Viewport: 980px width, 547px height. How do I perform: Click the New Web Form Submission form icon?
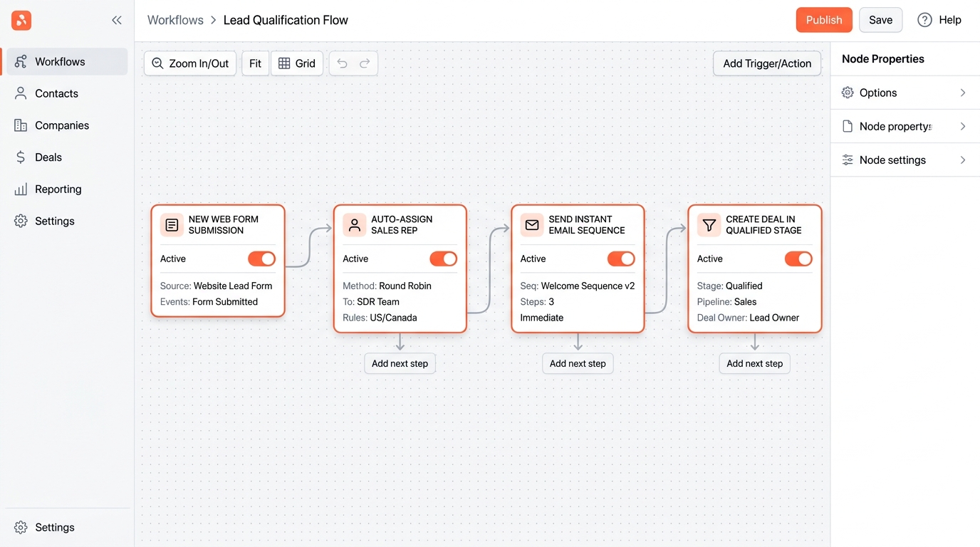(172, 225)
